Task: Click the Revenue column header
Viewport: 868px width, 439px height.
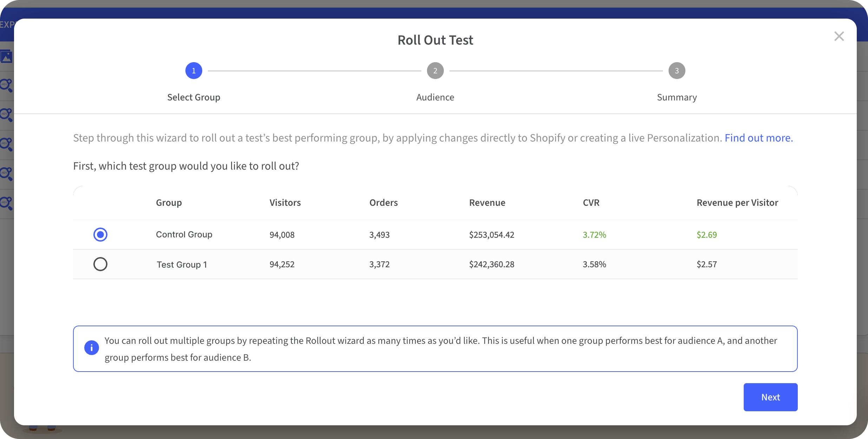Action: pos(487,203)
